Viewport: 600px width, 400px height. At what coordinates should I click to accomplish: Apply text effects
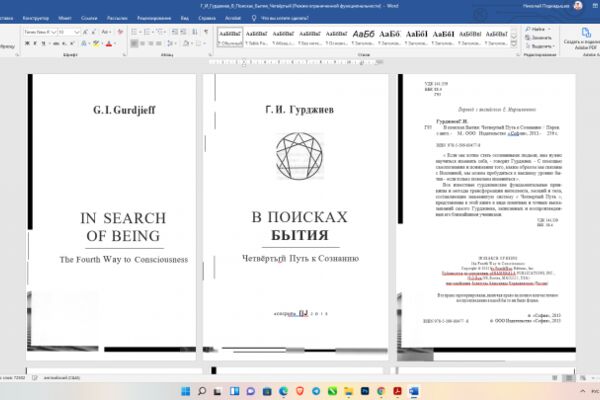tap(84, 44)
